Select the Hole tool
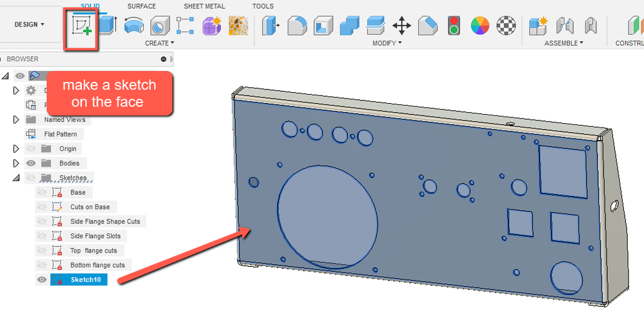 pyautogui.click(x=159, y=25)
